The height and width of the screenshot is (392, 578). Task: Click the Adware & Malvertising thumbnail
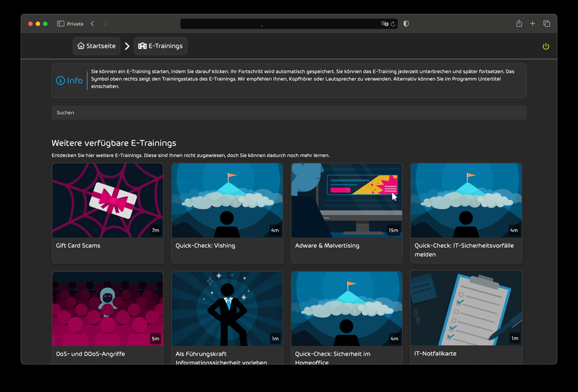coord(346,200)
